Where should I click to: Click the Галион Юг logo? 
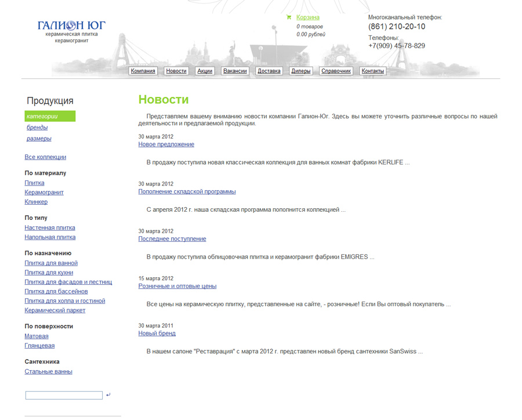(x=71, y=26)
